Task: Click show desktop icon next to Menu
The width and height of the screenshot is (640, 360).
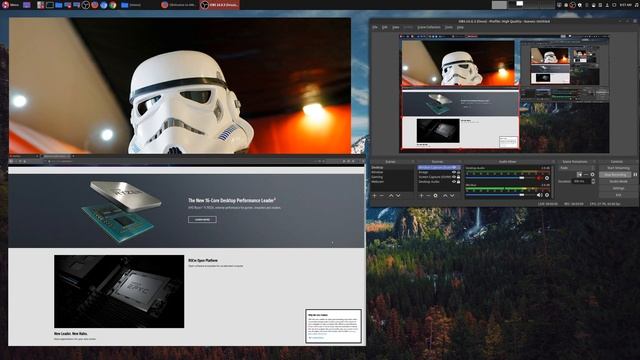Action: click(x=27, y=5)
